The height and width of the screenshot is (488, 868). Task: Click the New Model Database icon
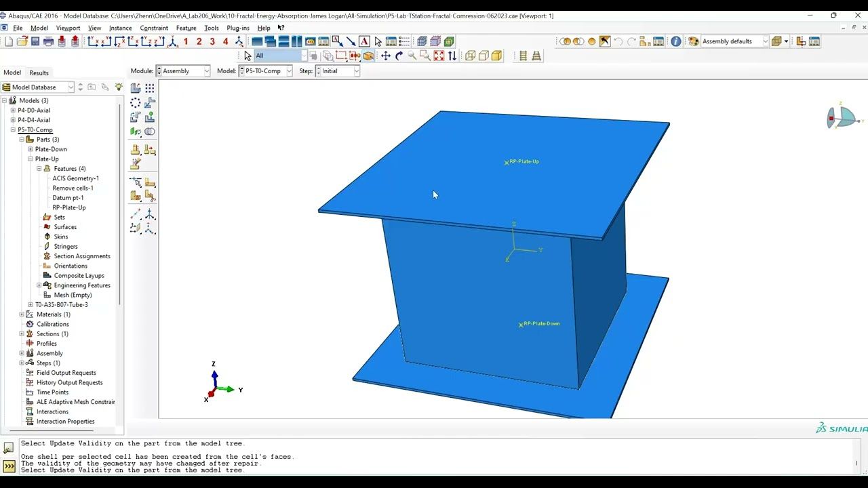click(x=9, y=41)
